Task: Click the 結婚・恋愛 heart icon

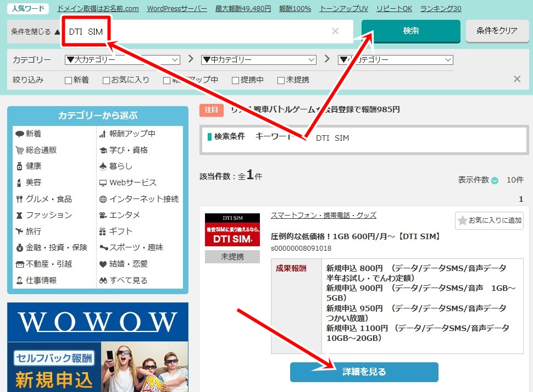Action: pyautogui.click(x=103, y=264)
